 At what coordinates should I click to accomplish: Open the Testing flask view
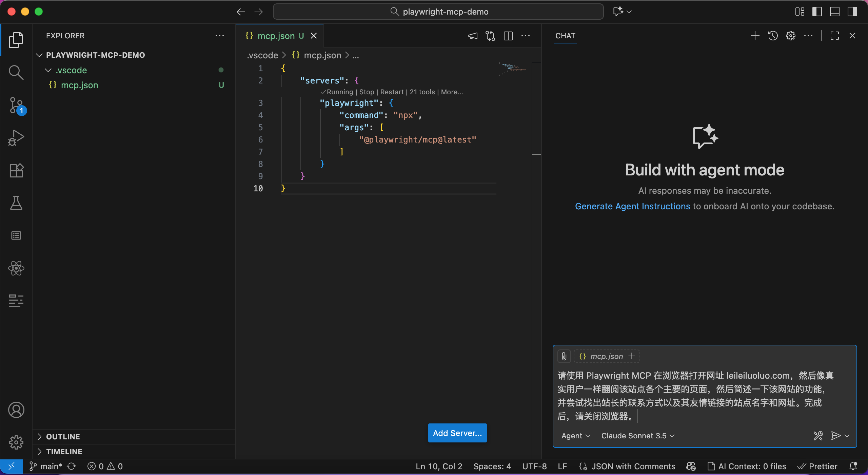[16, 203]
